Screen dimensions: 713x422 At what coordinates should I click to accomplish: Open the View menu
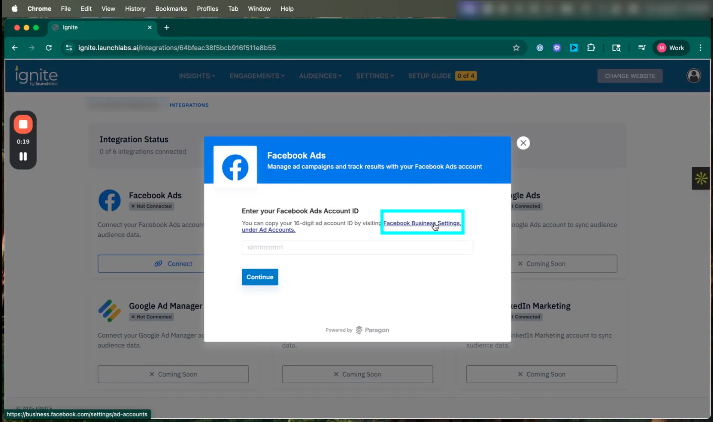pyautogui.click(x=108, y=9)
